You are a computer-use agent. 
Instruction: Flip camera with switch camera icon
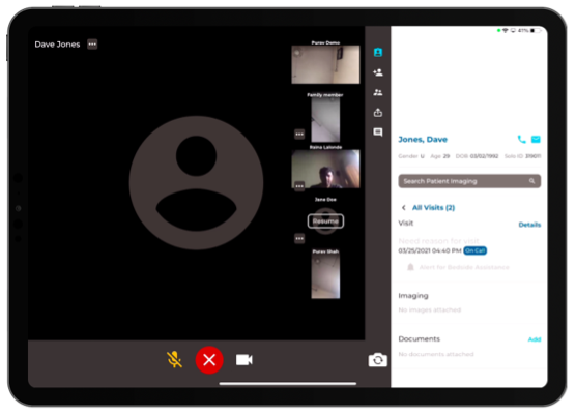(x=378, y=360)
